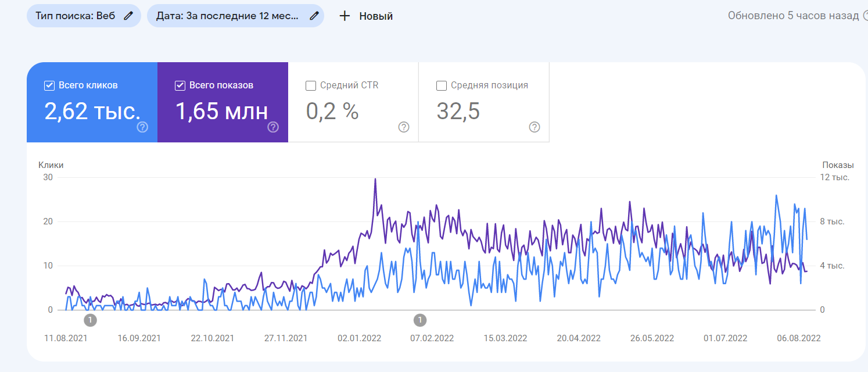Open the Дата: За последние 12 мес filter
The height and width of the screenshot is (372, 868).
point(227,16)
